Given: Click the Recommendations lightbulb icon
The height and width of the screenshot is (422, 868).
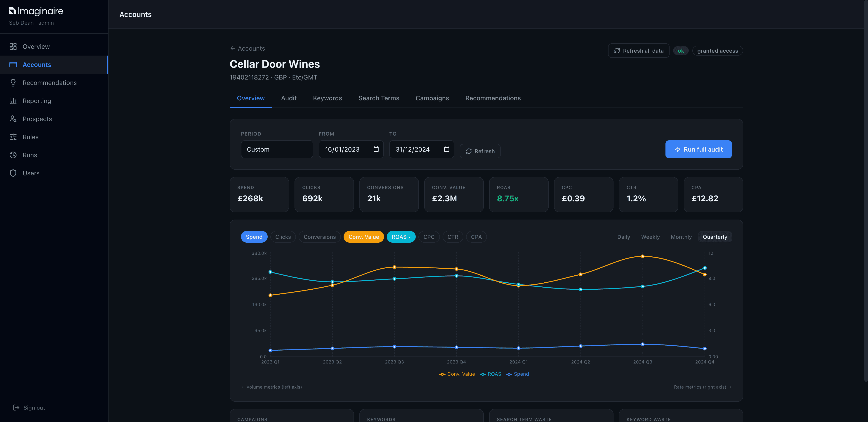Looking at the screenshot, I should click(13, 83).
